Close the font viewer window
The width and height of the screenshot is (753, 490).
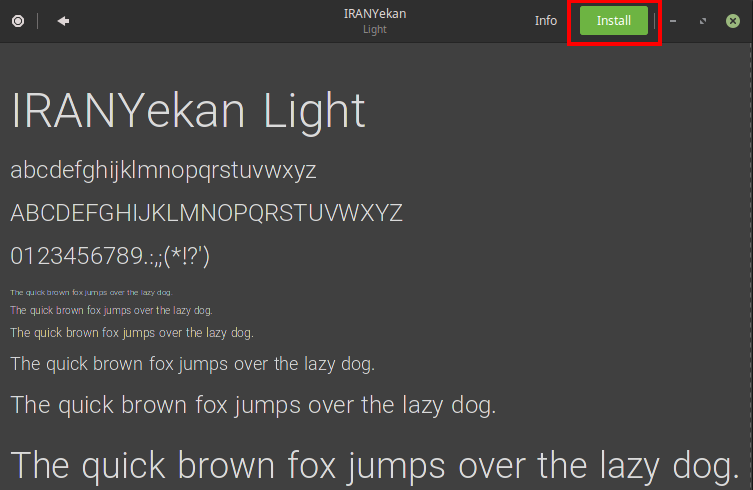(x=733, y=21)
